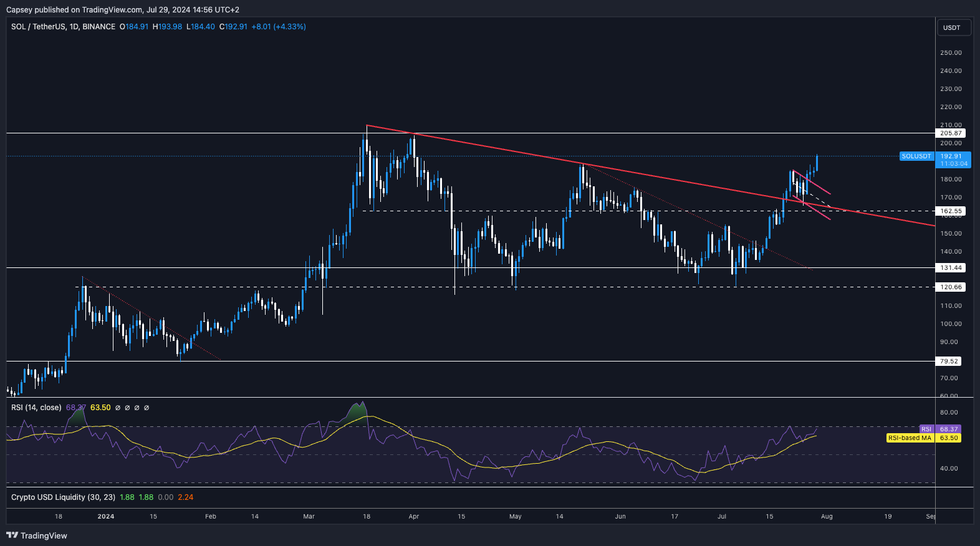The width and height of the screenshot is (980, 546).
Task: Click the 192.91 current price label
Action: [x=953, y=156]
